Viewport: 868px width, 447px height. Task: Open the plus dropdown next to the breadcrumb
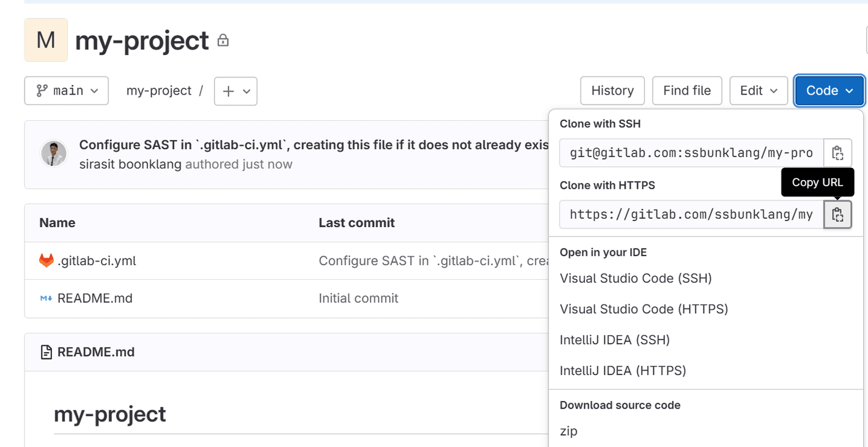[x=235, y=91]
